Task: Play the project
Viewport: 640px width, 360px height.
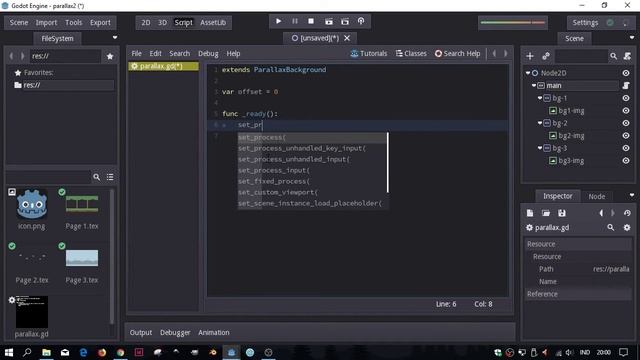Action: click(278, 21)
